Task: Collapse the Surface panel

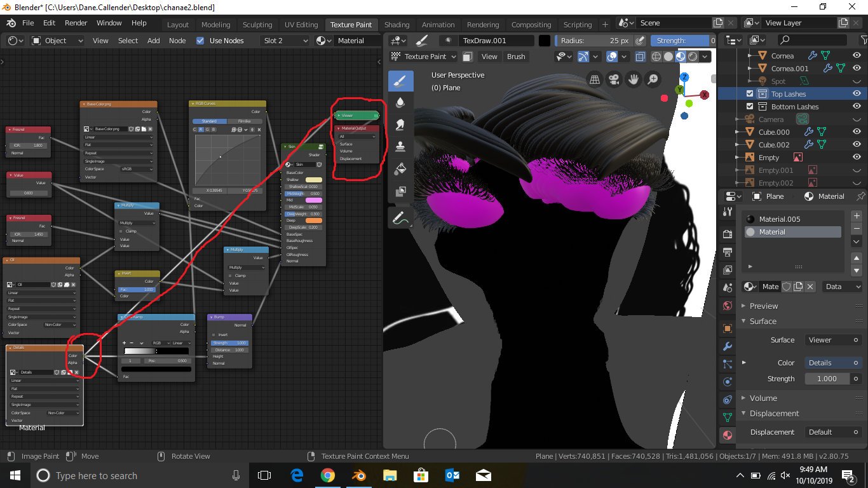Action: point(763,322)
